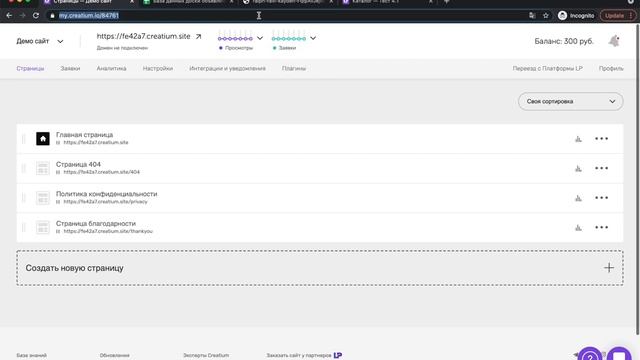Screen dimensions: 640x360
Task: Open Профиль link
Action: point(611,69)
